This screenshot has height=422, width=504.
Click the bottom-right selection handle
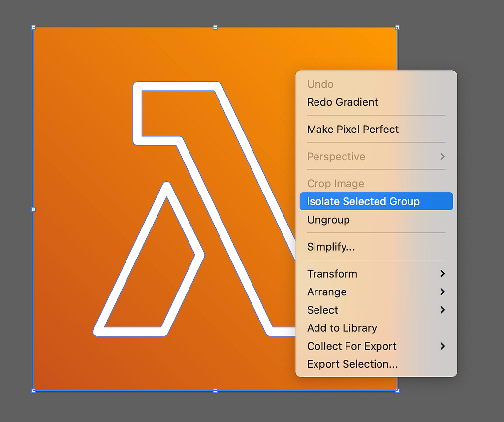(397, 391)
